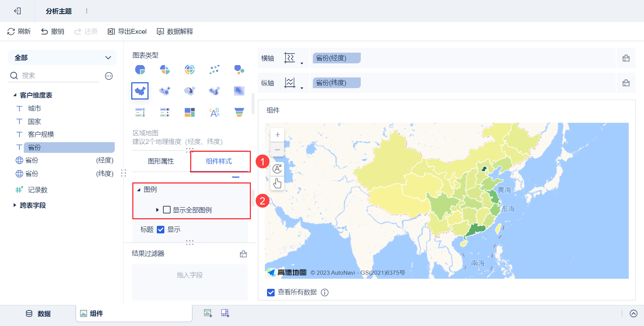Enable the show all legends checkbox
Image resolution: width=644 pixels, height=326 pixels.
click(167, 210)
